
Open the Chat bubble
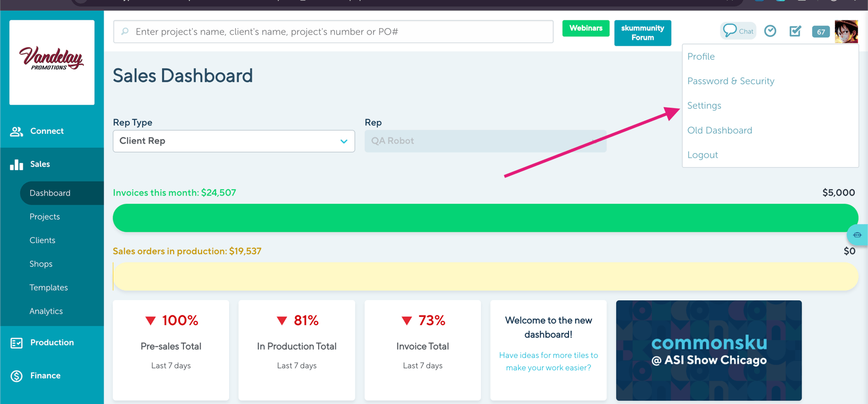pyautogui.click(x=738, y=31)
